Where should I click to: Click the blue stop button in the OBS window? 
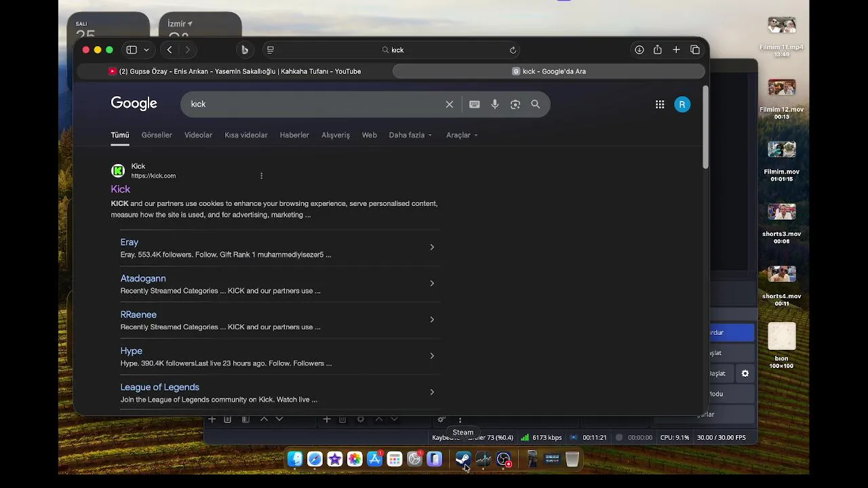point(732,333)
